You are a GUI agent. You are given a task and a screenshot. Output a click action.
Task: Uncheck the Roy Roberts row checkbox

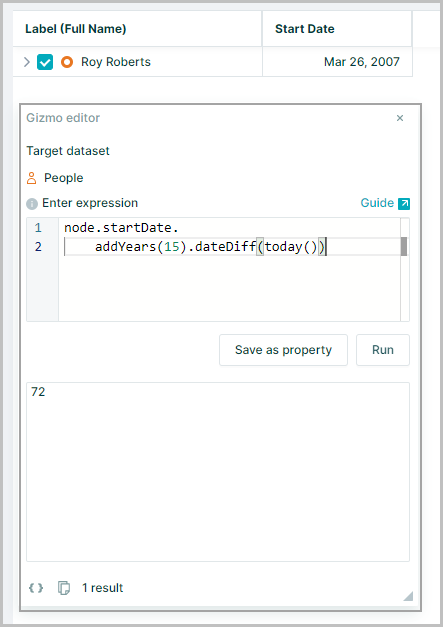[x=45, y=62]
